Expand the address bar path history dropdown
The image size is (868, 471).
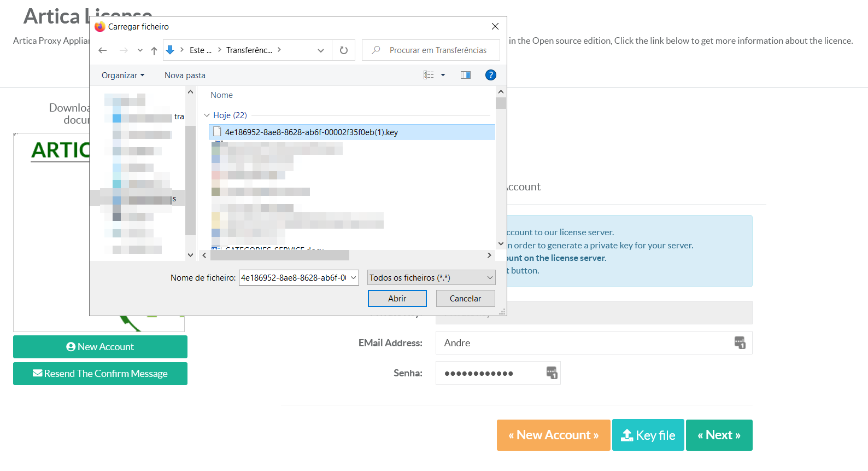pos(320,50)
